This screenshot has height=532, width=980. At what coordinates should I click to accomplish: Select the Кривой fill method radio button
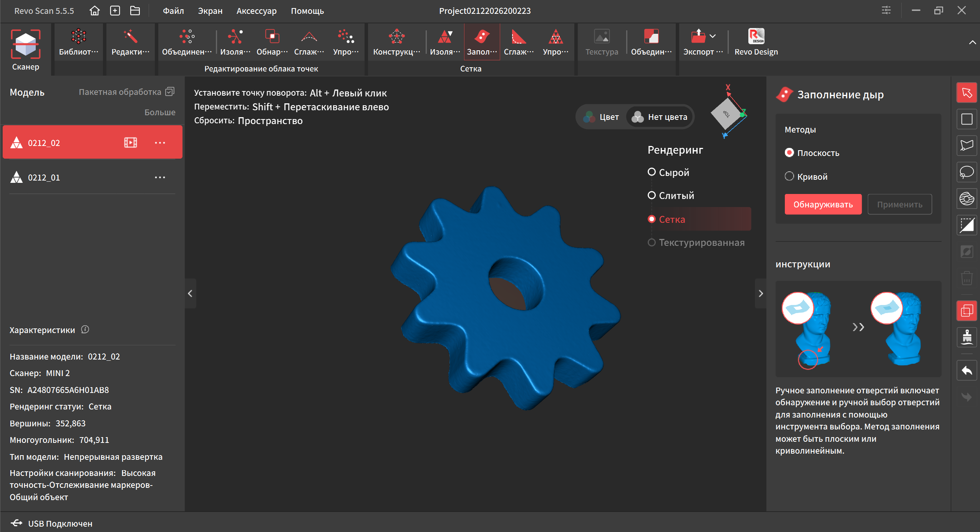click(789, 176)
